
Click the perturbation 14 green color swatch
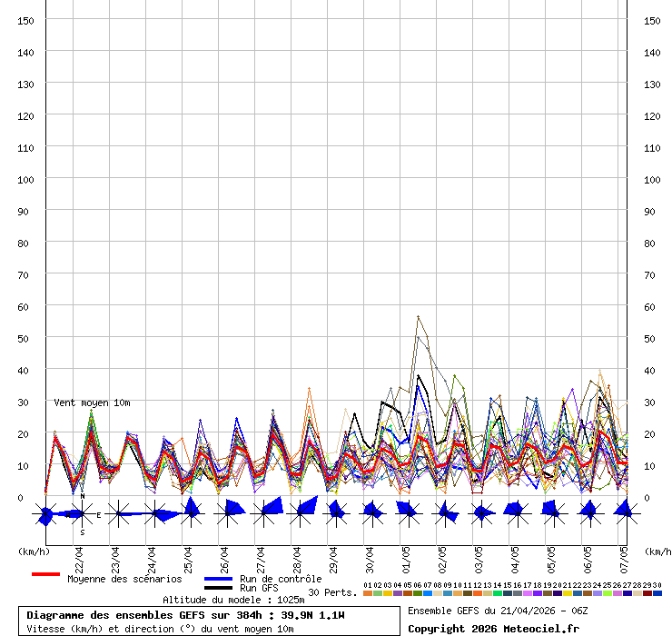click(497, 593)
